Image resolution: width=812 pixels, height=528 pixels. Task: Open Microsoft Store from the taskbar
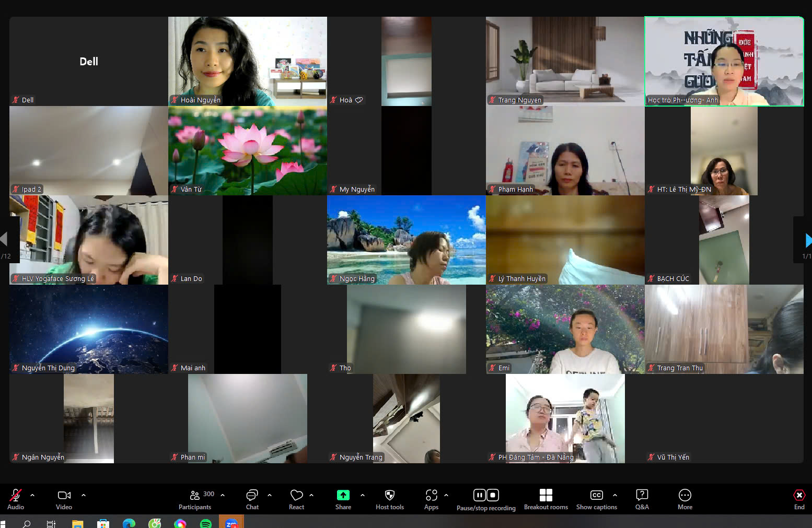coord(103,523)
